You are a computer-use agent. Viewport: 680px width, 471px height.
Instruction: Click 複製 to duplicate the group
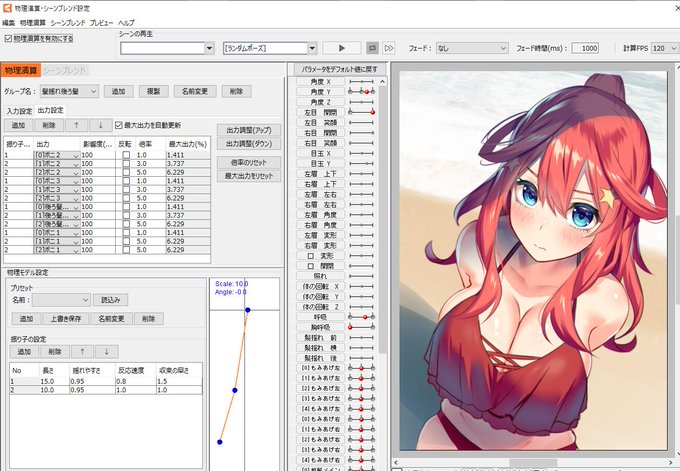154,92
